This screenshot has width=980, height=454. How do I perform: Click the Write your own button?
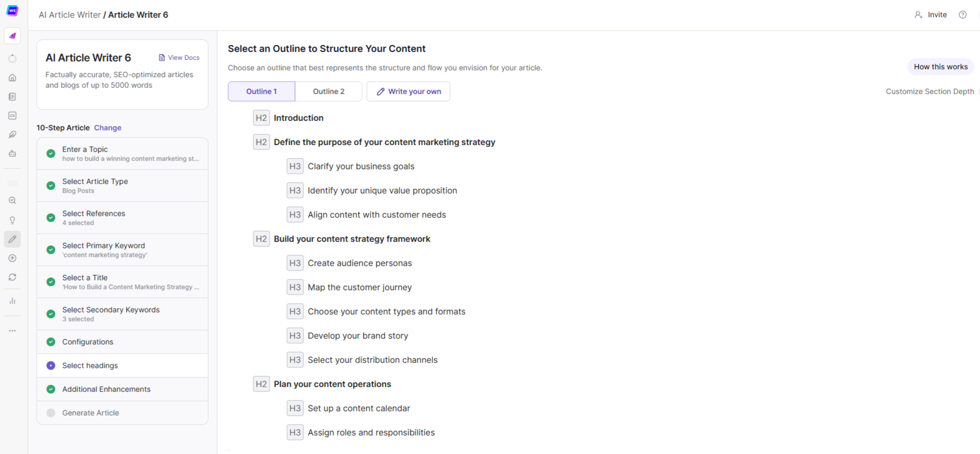pyautogui.click(x=409, y=92)
